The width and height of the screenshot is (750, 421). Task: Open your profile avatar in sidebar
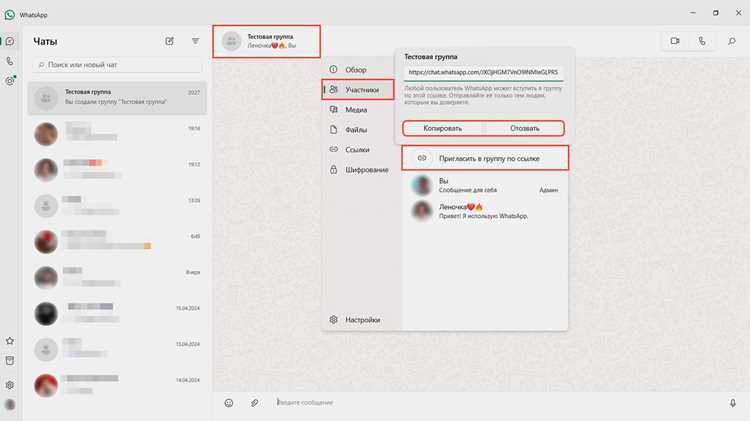point(10,405)
